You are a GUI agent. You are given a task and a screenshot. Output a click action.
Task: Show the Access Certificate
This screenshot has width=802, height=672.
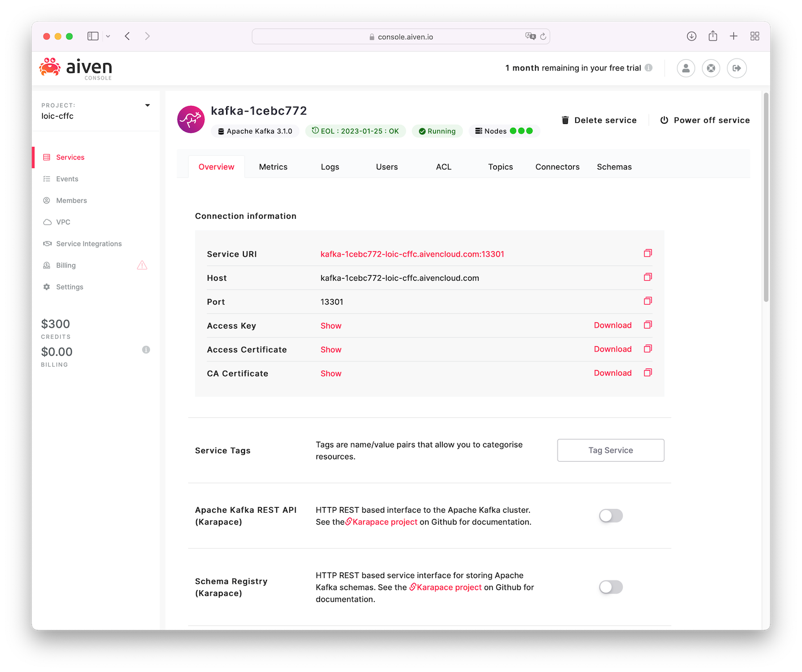pyautogui.click(x=331, y=350)
